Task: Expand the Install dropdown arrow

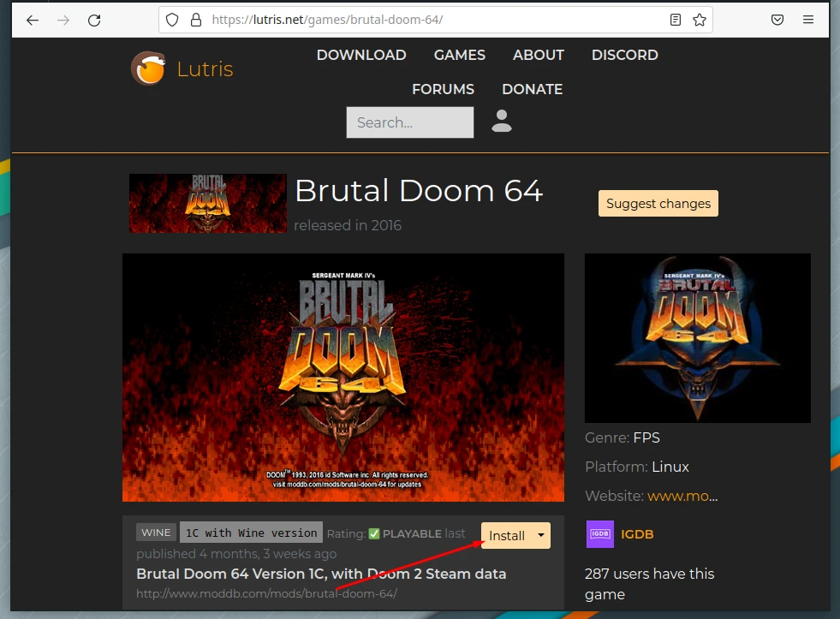Action: coord(541,535)
